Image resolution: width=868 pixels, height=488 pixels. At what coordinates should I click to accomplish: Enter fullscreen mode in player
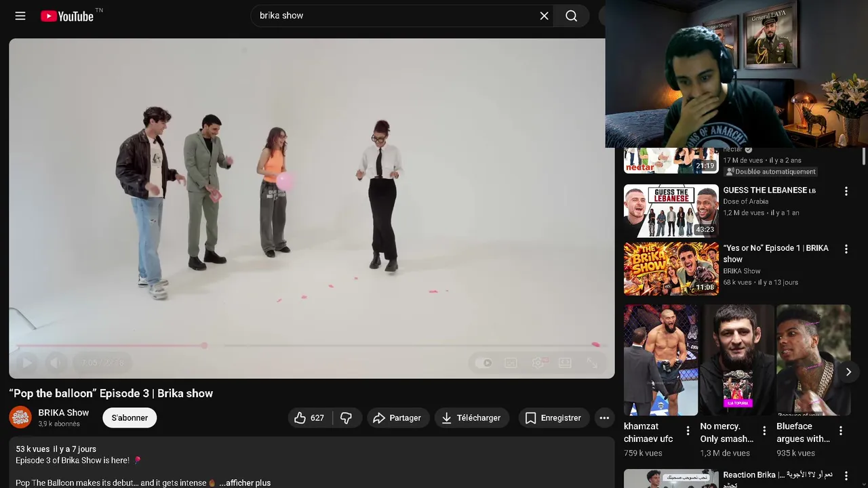[592, 363]
